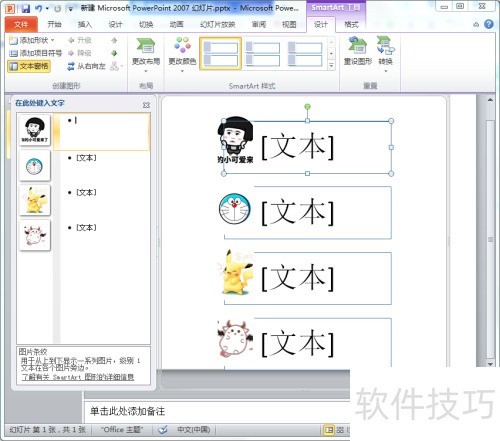The height and width of the screenshot is (441, 500).
Task: Click the second [文本] bullet in text pane
Action: pyautogui.click(x=86, y=158)
